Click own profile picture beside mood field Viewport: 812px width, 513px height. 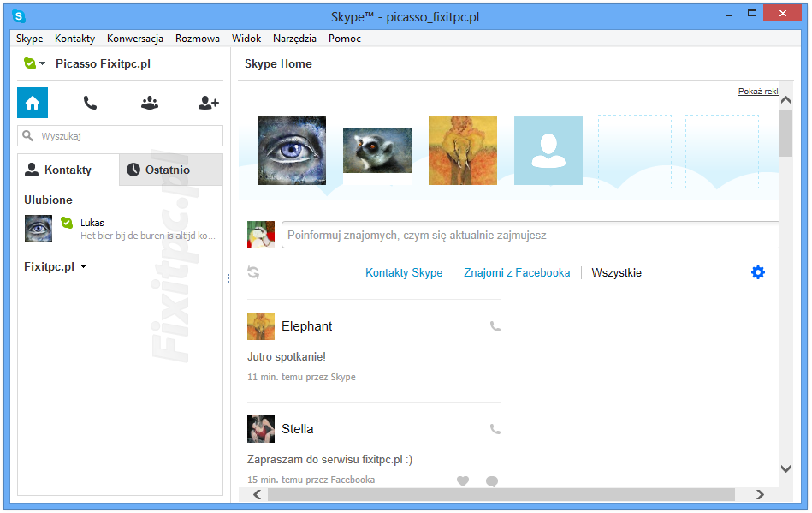pyautogui.click(x=261, y=235)
